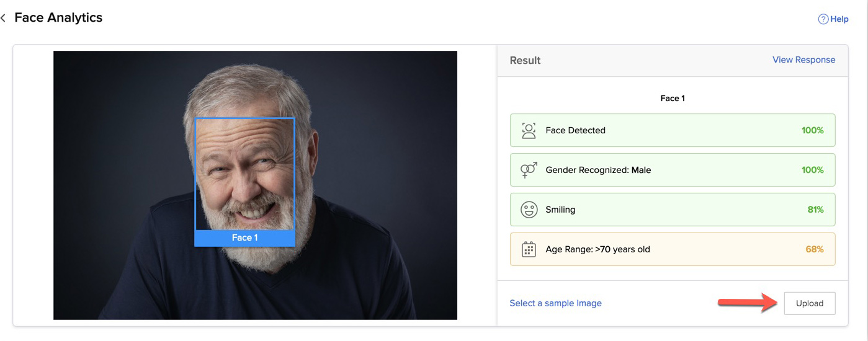Select the Smiling result row

(672, 210)
